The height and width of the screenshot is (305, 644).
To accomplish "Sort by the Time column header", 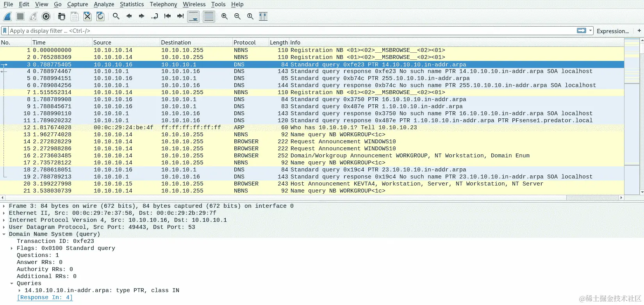I will pos(61,42).
